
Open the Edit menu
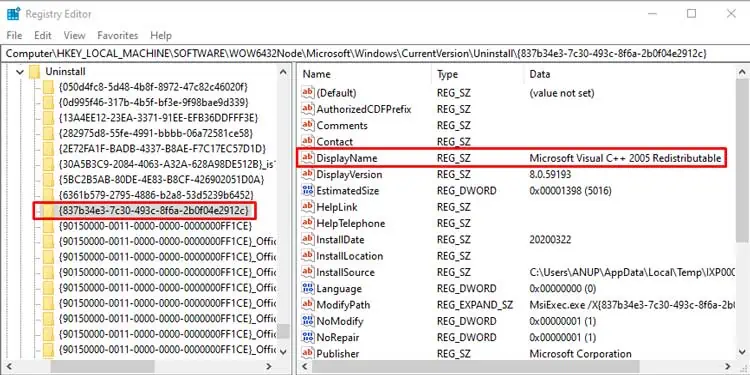pyautogui.click(x=43, y=35)
